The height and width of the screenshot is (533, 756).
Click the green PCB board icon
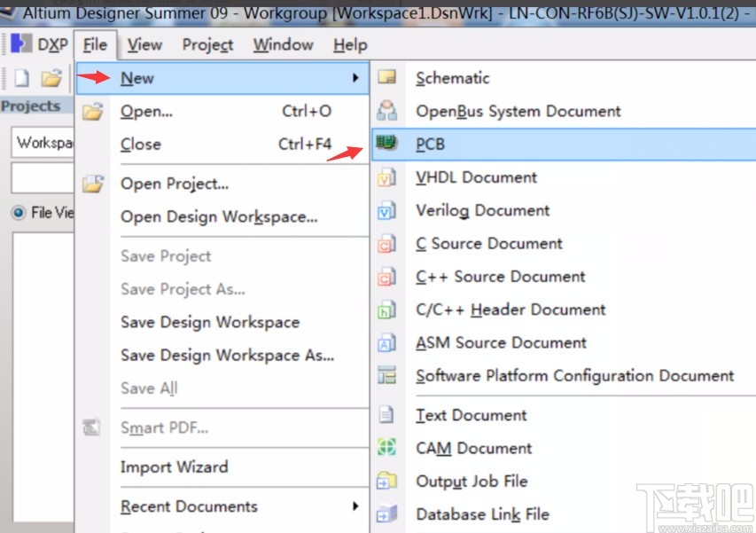(x=386, y=143)
